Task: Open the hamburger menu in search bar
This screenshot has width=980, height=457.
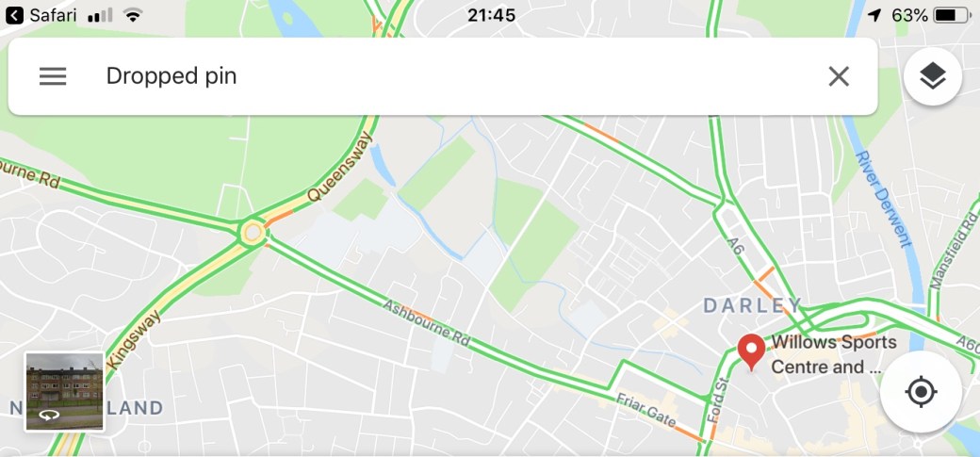Action: (53, 76)
